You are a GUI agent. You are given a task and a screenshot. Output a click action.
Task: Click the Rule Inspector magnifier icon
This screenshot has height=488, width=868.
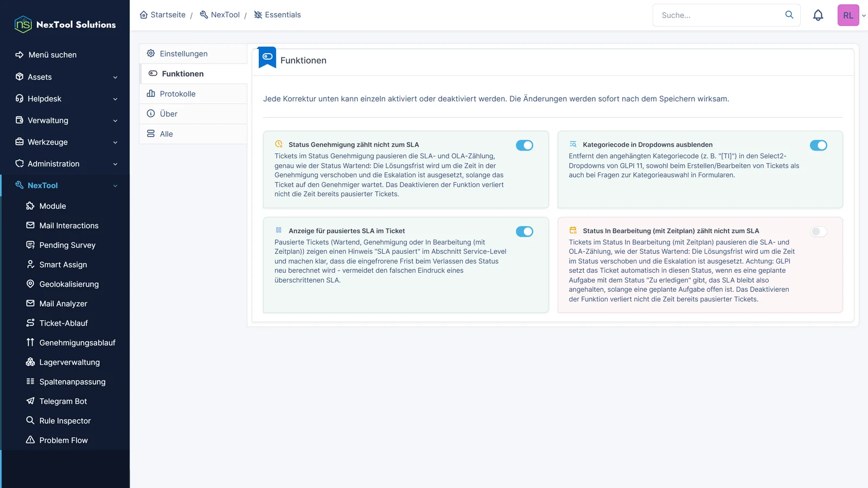coord(30,420)
